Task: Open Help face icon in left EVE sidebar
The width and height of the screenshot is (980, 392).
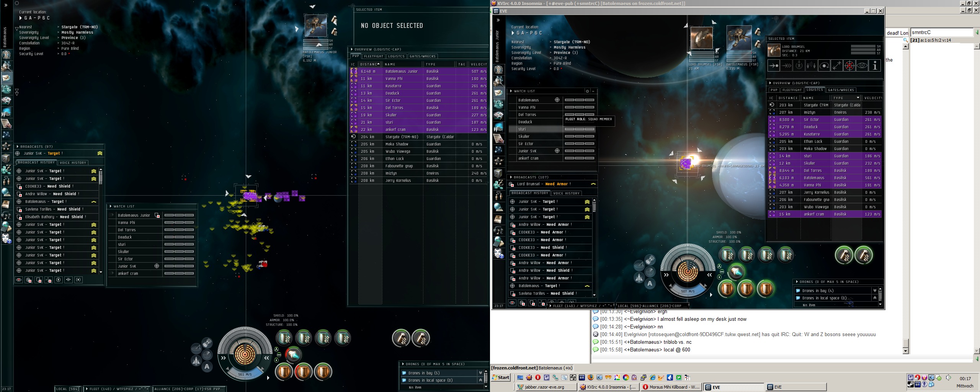Action: (x=7, y=238)
